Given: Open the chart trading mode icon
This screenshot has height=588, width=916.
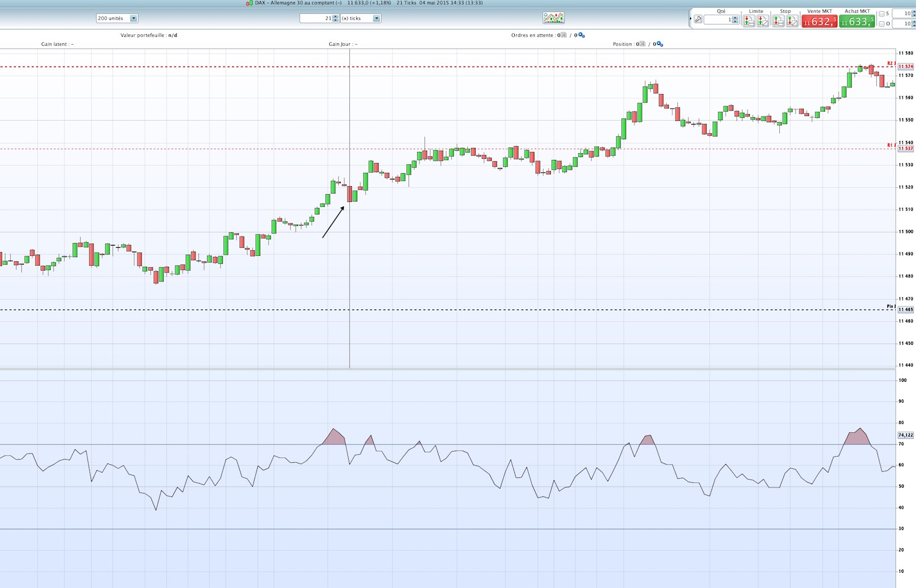Looking at the screenshot, I should (553, 18).
